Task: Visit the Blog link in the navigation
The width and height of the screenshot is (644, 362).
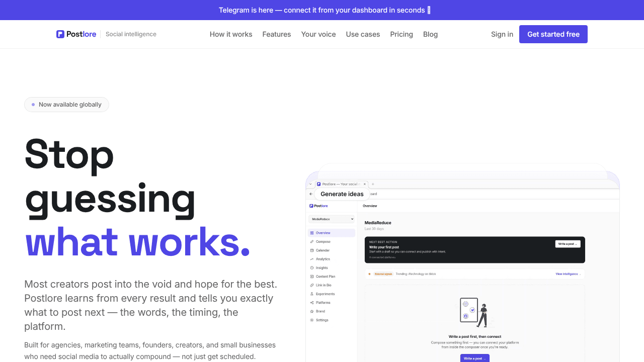Action: point(430,34)
